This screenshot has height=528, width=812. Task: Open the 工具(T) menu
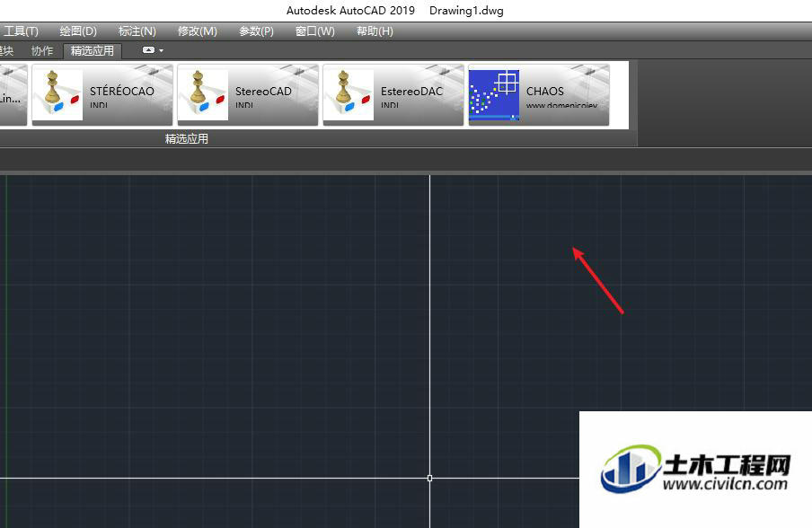point(20,31)
